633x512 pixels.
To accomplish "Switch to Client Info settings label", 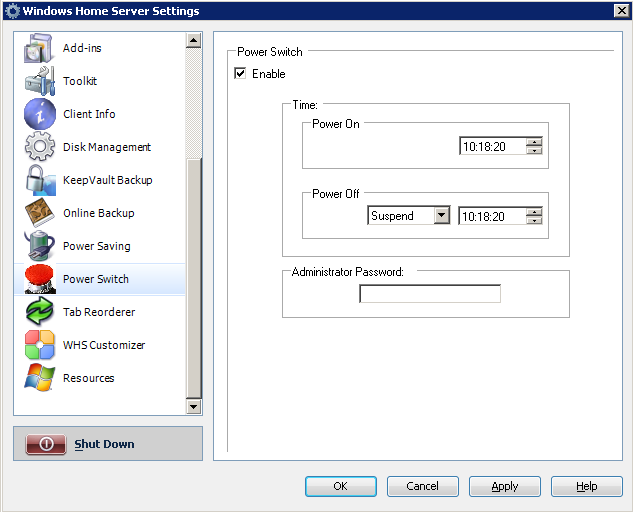I will pos(89,114).
